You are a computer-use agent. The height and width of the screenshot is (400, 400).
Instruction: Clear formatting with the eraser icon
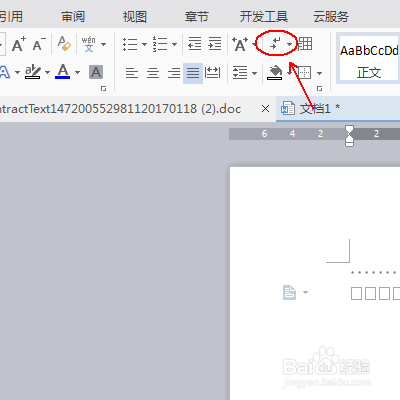[64, 44]
